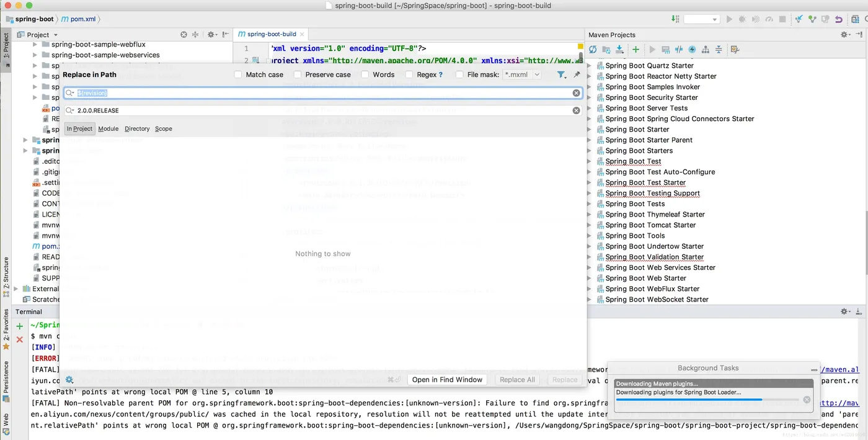Cancel the Downloading Maven plugins task
The width and height of the screenshot is (868, 440).
click(807, 400)
